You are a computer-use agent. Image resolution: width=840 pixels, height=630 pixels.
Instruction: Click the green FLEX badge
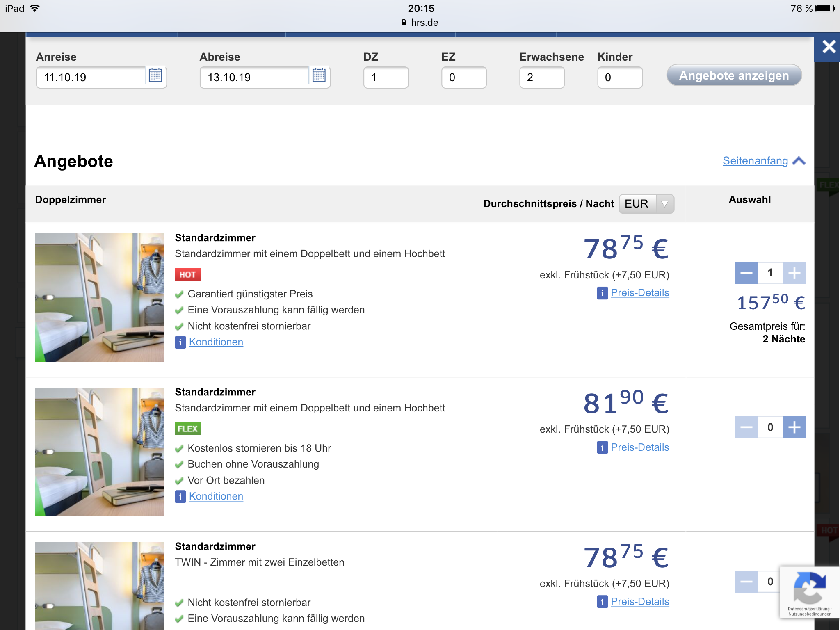[188, 429]
